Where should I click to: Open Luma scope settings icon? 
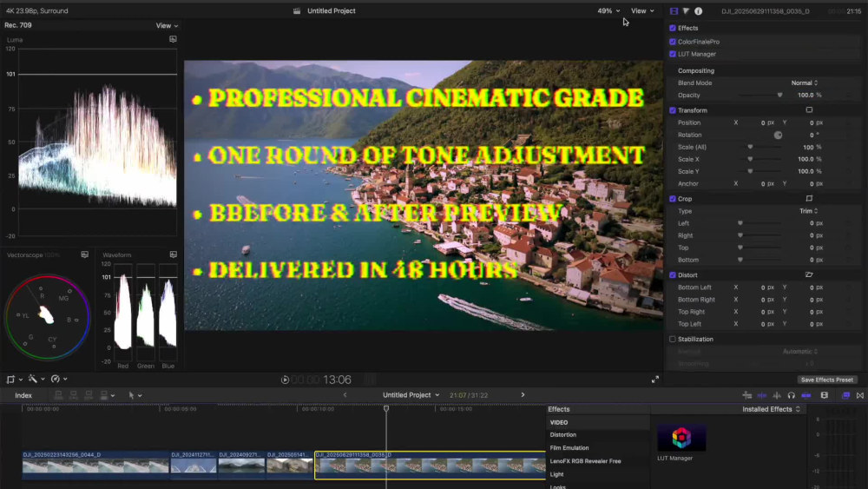tap(173, 39)
